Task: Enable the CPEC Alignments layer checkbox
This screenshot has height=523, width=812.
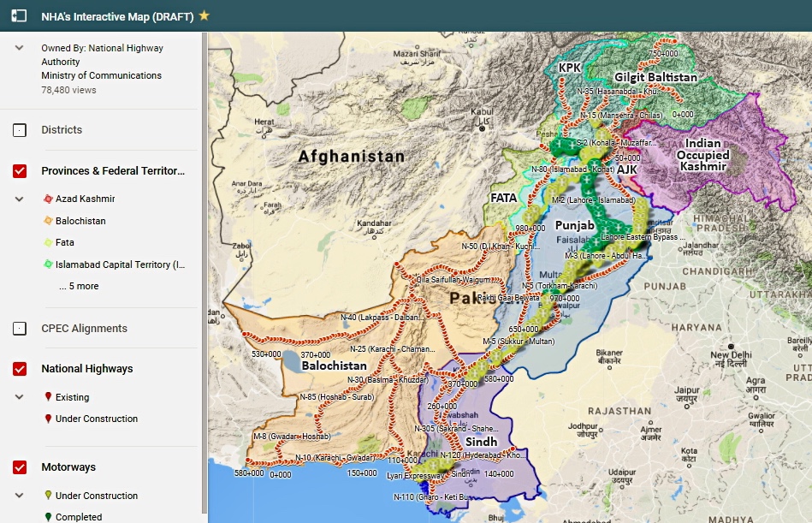Action: click(20, 329)
